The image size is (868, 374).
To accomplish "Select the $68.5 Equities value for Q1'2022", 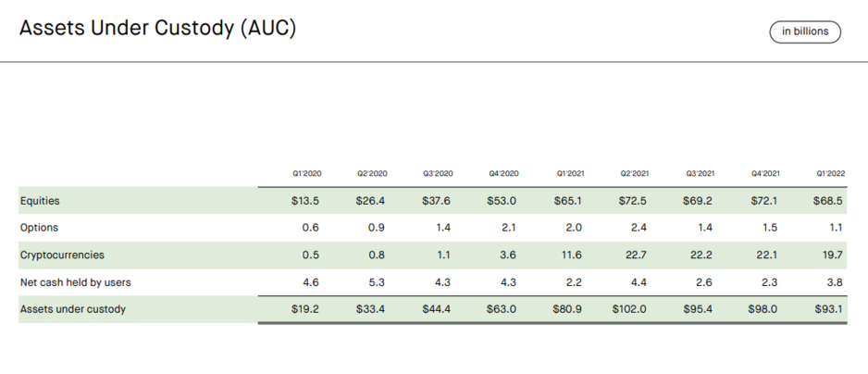I will (827, 200).
